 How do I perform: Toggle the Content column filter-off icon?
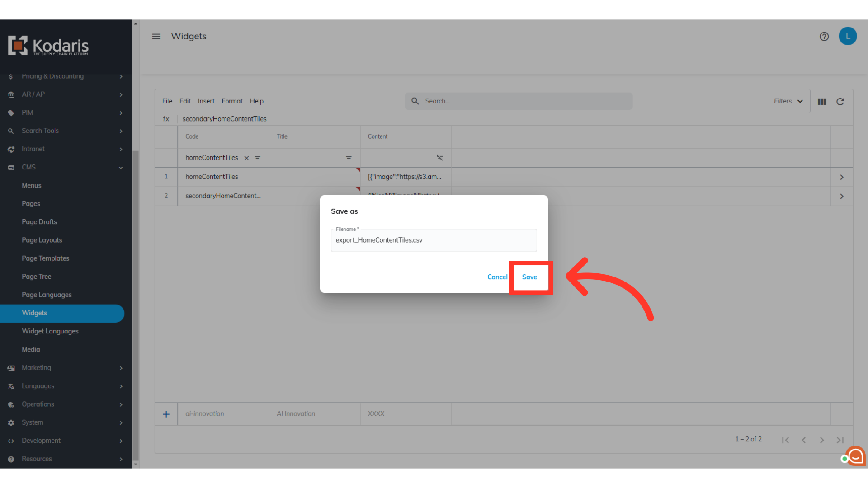(439, 158)
